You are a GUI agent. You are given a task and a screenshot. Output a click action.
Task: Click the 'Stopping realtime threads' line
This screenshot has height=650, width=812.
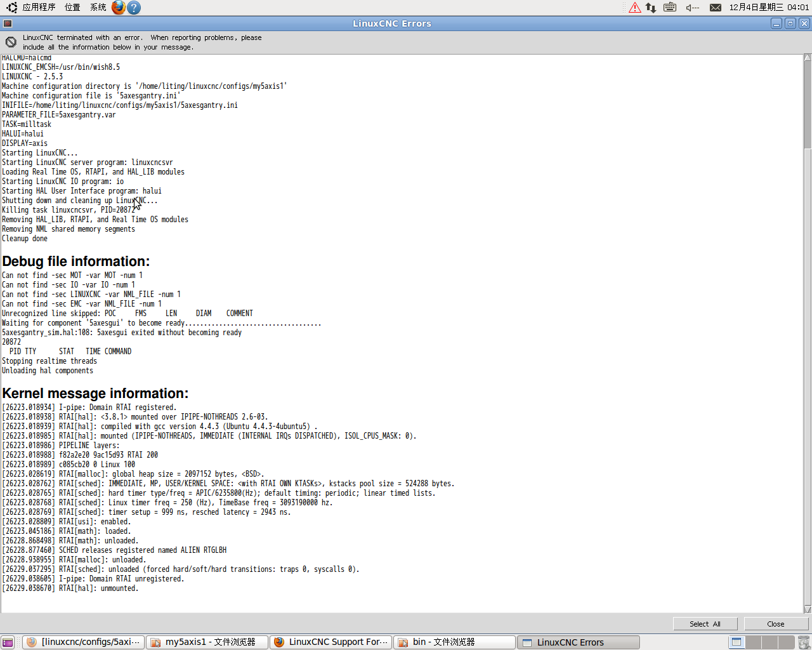coord(49,361)
